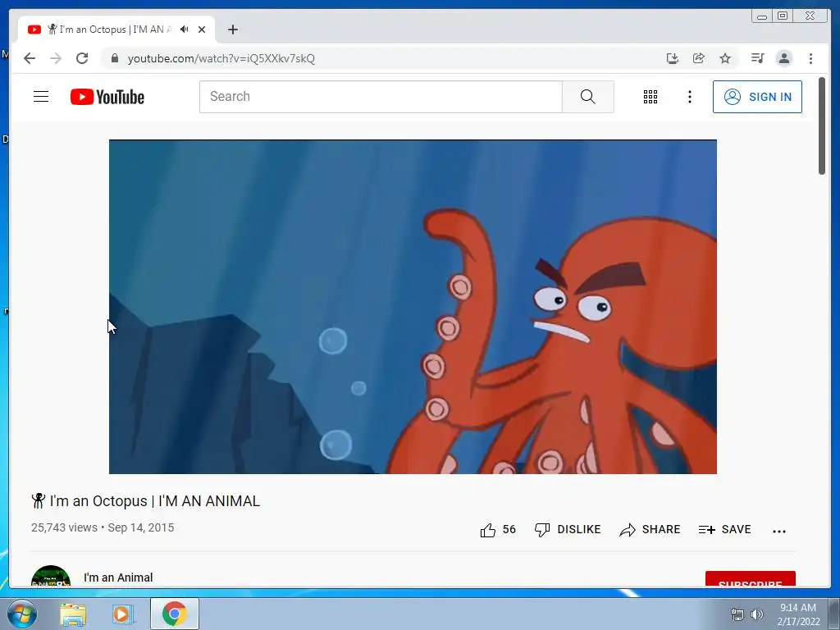The height and width of the screenshot is (630, 840).
Task: Click the network tray icon
Action: 737,614
